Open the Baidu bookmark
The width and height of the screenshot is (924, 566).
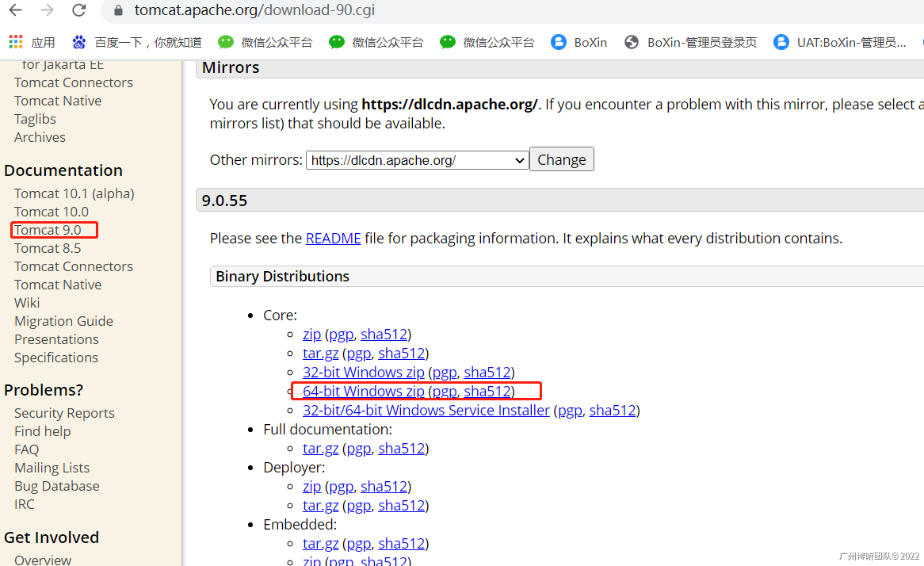pos(137,43)
